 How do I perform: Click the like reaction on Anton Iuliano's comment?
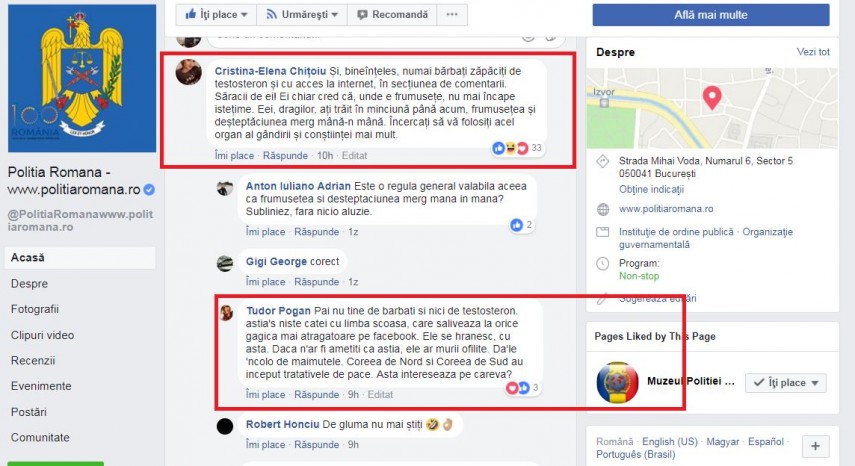(516, 225)
